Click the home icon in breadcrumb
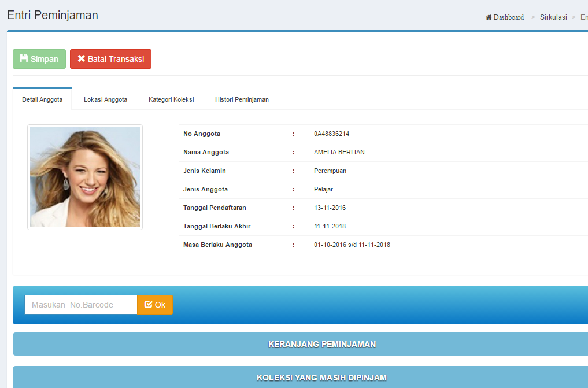The image size is (588, 388). (x=489, y=17)
